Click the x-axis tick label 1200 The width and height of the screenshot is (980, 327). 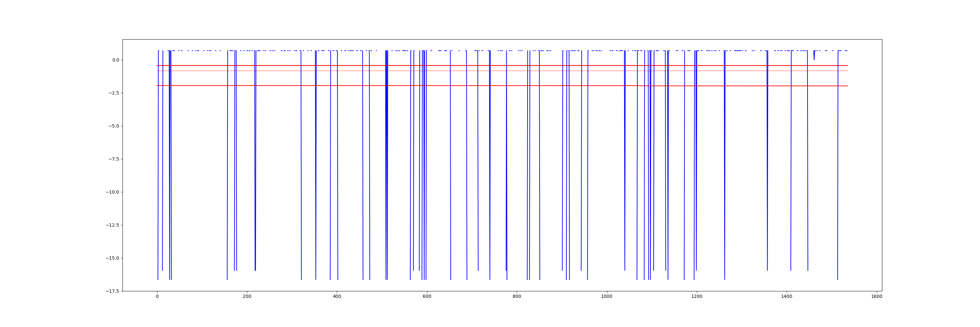[696, 297]
